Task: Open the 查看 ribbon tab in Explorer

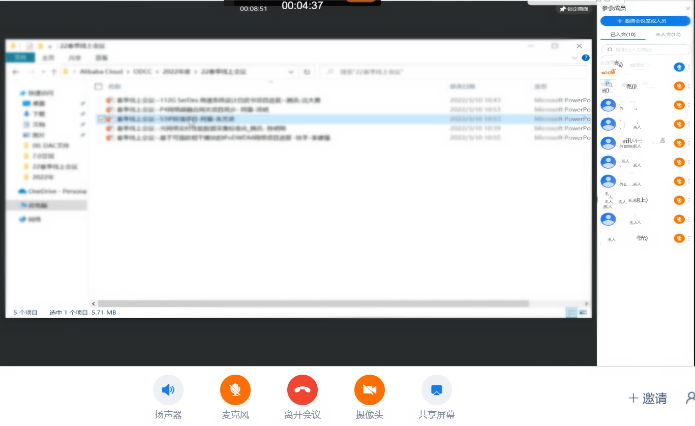Action: [x=102, y=58]
